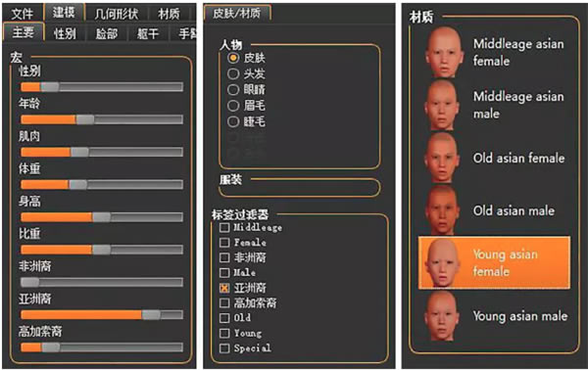Open the 文件 tab
The height and width of the screenshot is (370, 588).
(x=23, y=14)
